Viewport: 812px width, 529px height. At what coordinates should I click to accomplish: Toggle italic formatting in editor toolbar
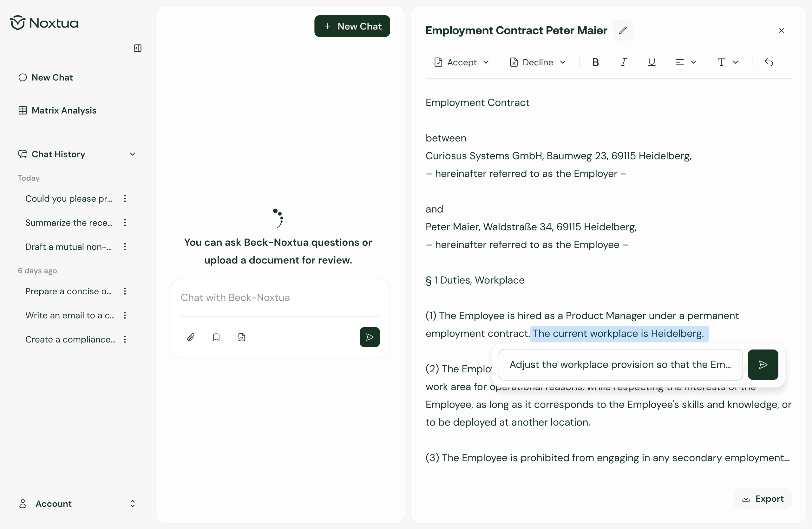pyautogui.click(x=623, y=62)
